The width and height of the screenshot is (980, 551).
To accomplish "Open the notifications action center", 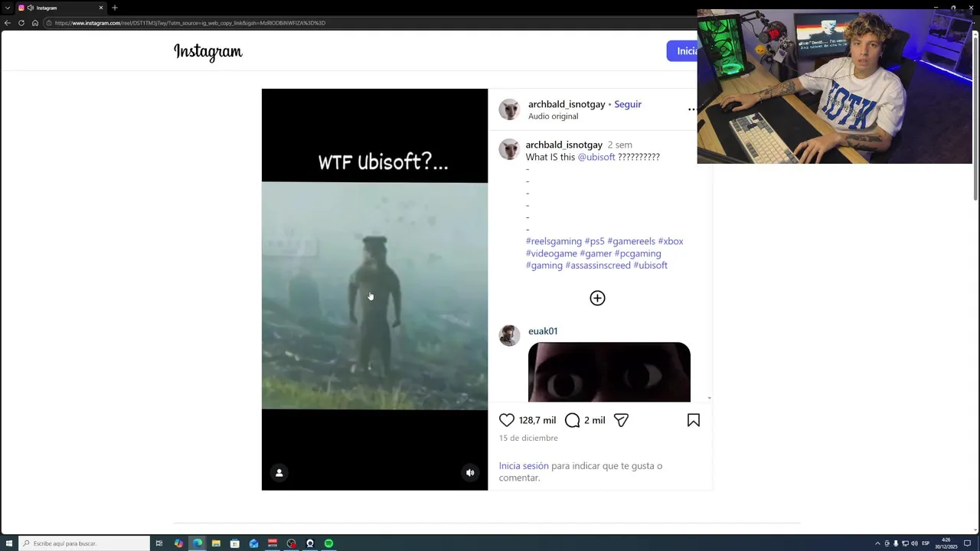I will [967, 543].
